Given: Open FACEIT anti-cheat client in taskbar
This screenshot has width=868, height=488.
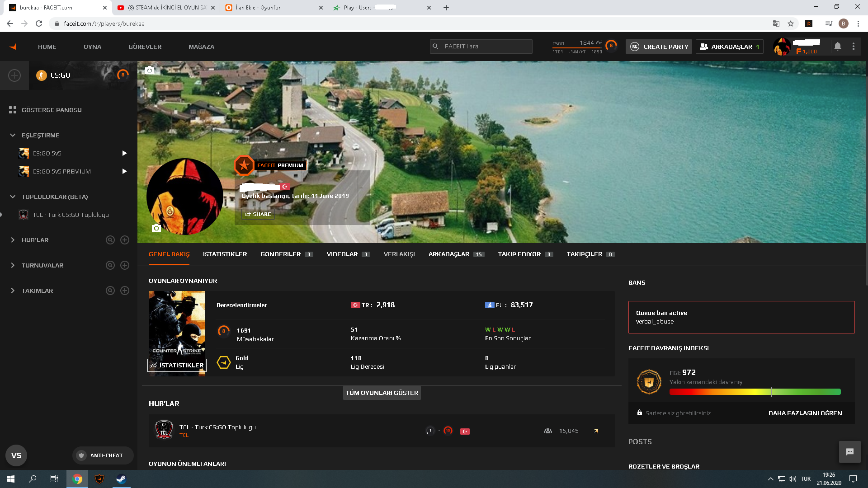Looking at the screenshot, I should point(99,479).
